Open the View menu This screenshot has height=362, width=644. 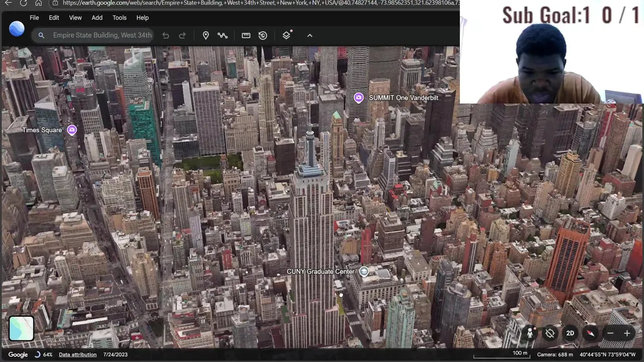(75, 18)
